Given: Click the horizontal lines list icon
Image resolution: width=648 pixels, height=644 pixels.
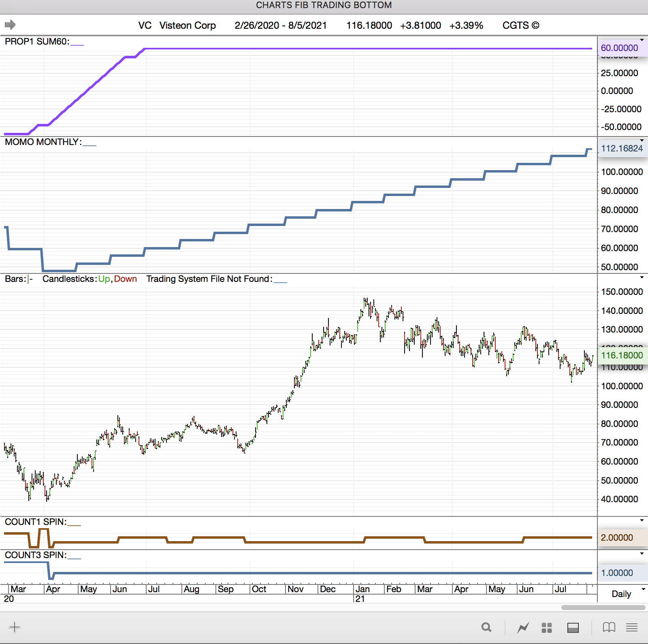Looking at the screenshot, I should pos(631,628).
